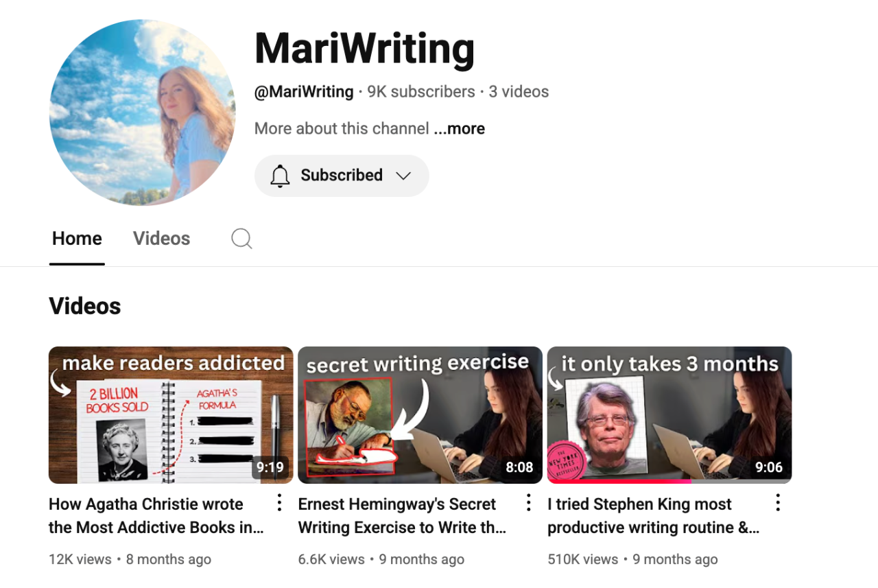Open the Agatha Christie video title
Viewport: 878px width, 588px height.
click(156, 516)
